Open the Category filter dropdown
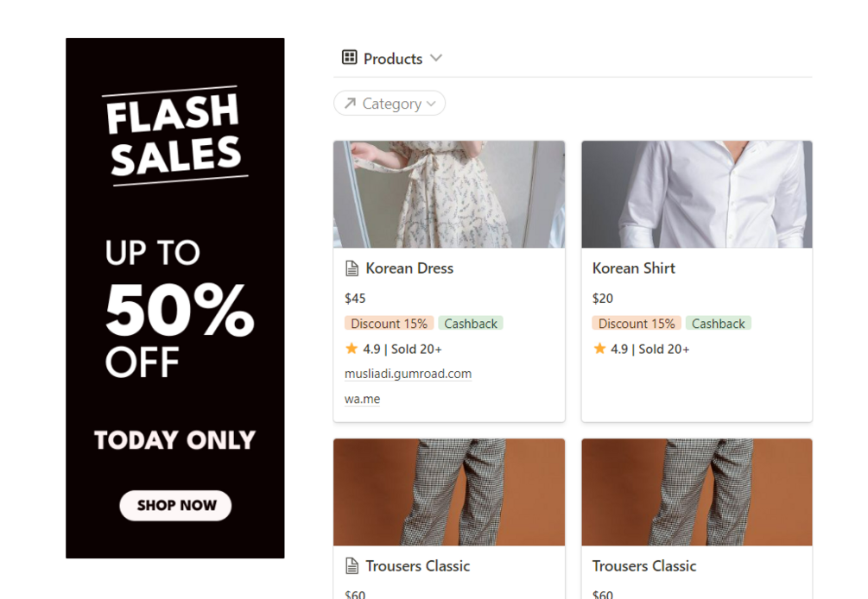This screenshot has width=868, height=599. click(390, 104)
